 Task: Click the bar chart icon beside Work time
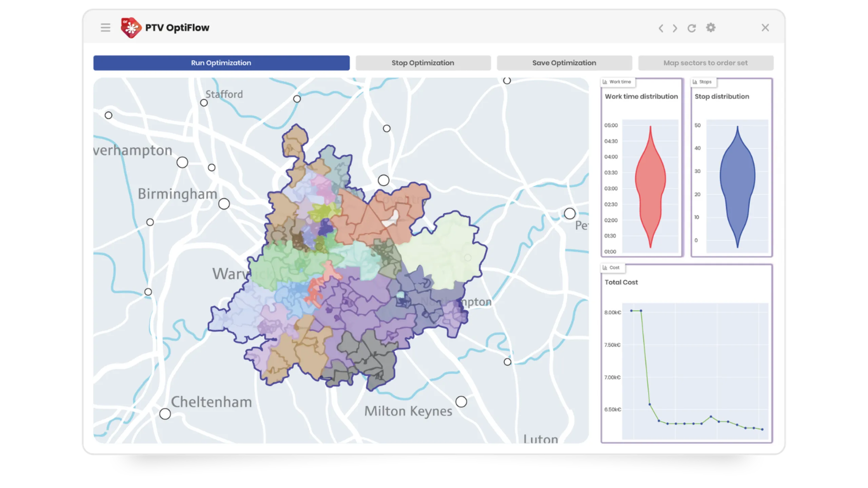(x=605, y=82)
